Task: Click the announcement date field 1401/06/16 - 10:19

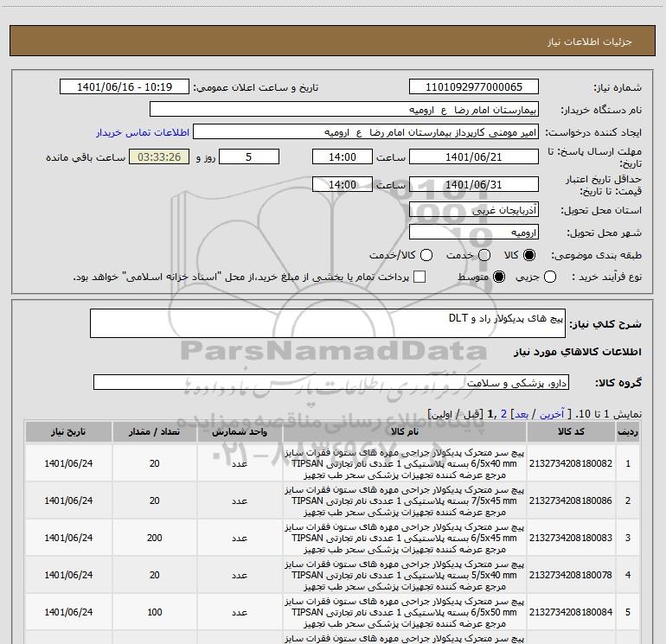Action: (x=125, y=87)
